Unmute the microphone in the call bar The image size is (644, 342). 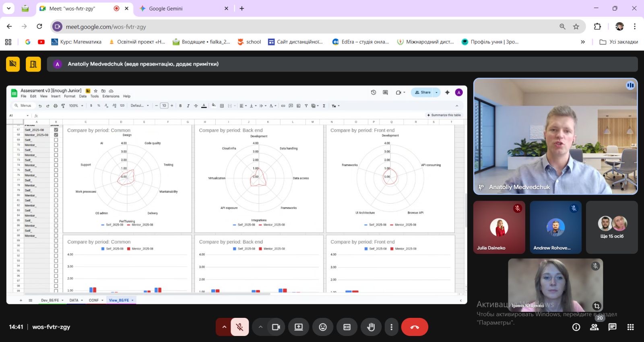tap(239, 327)
